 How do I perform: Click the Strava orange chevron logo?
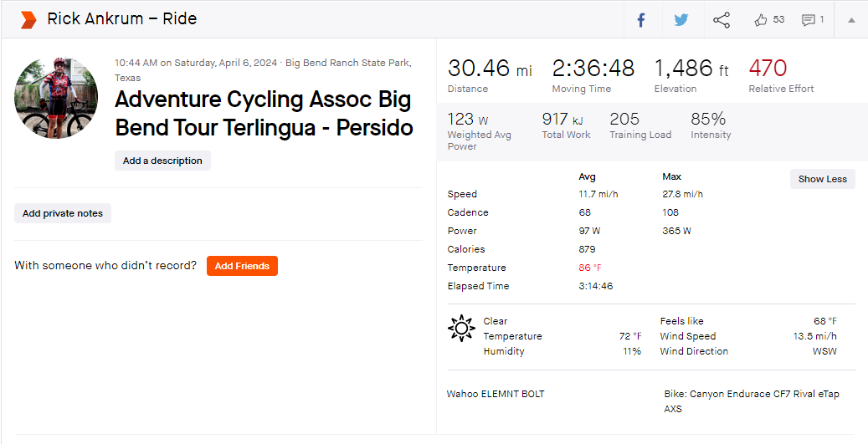(28, 19)
